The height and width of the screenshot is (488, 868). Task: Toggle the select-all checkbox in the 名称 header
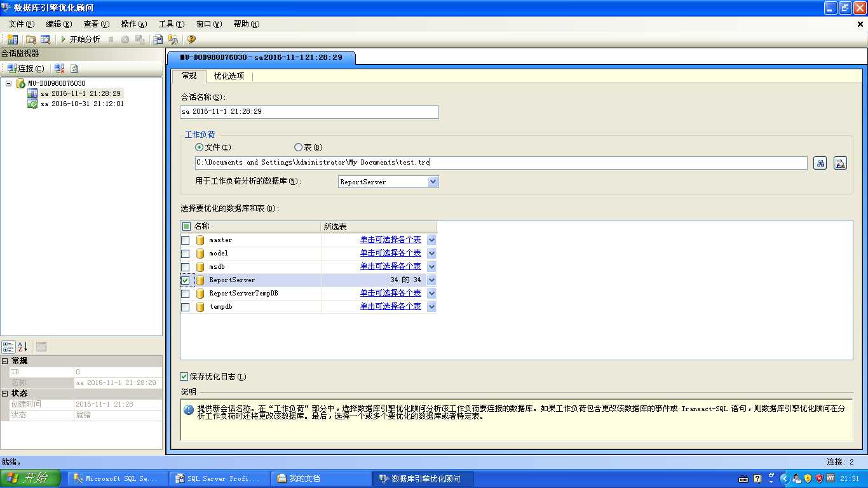[186, 226]
